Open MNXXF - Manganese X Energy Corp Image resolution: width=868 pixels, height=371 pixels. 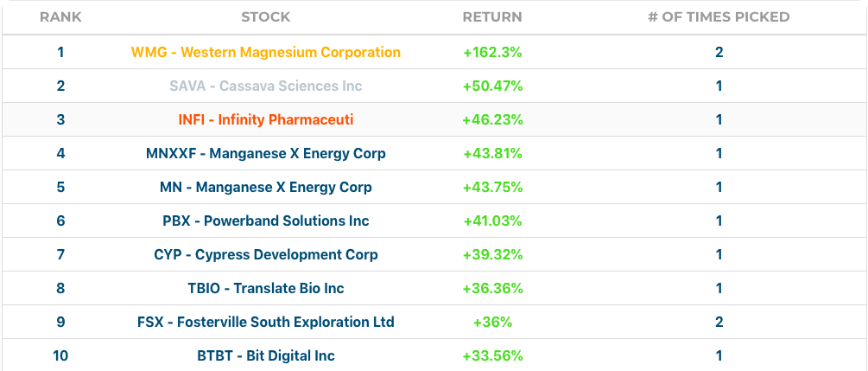click(x=266, y=154)
